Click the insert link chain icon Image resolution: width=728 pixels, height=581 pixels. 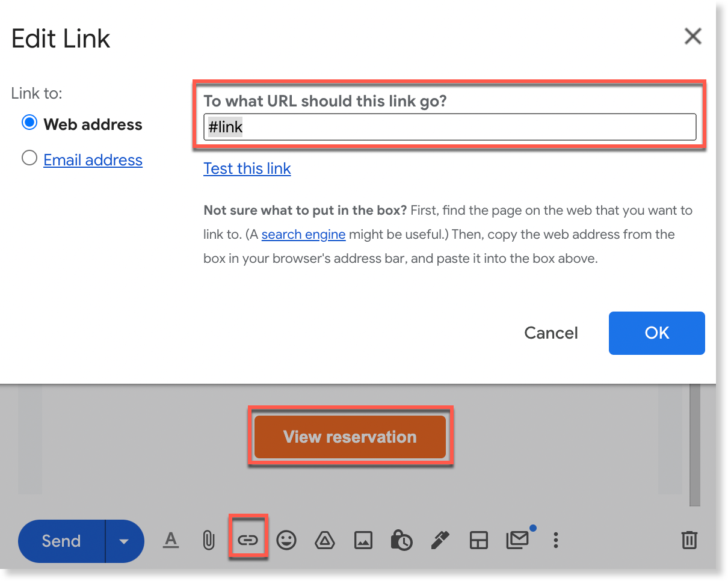248,540
